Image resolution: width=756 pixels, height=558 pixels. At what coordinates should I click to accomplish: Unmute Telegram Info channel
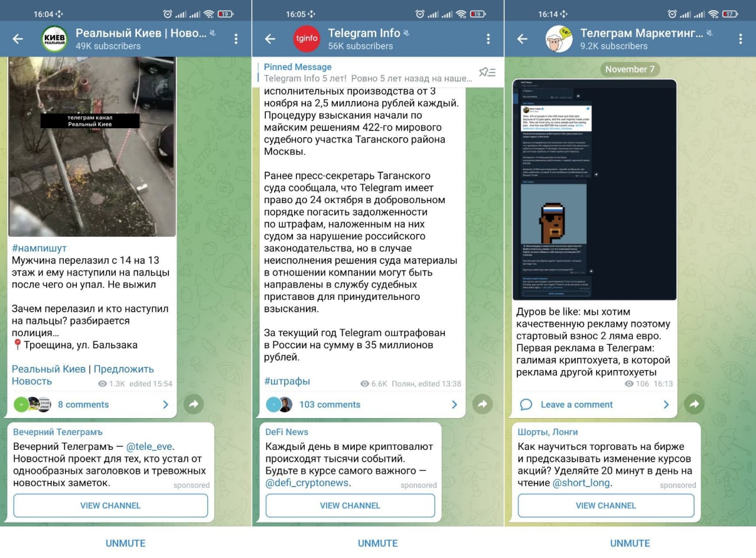pos(377,543)
